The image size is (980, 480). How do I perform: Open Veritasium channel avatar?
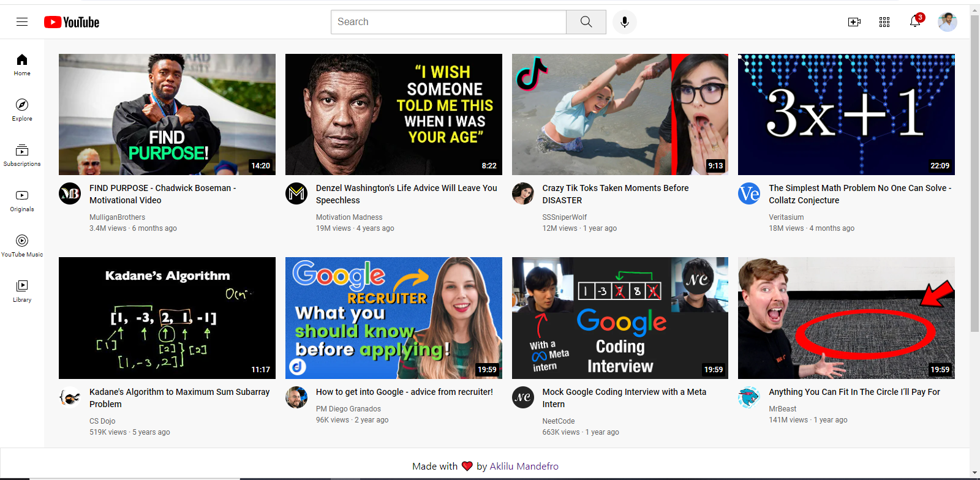tap(749, 193)
